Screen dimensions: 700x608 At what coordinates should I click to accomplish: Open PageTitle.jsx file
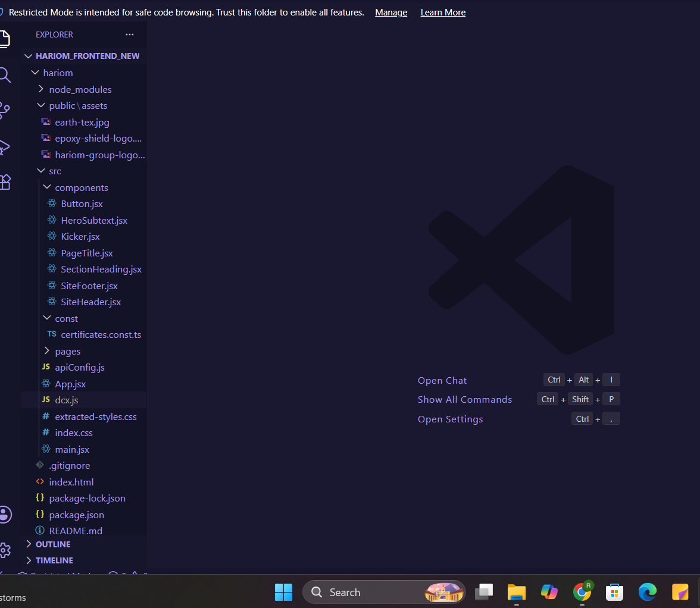tap(84, 253)
